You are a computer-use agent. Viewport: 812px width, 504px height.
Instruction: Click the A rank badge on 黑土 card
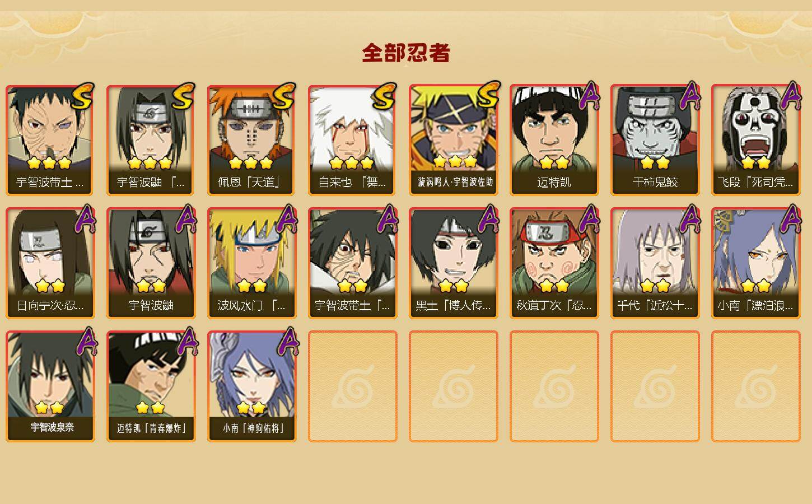pyautogui.click(x=488, y=219)
